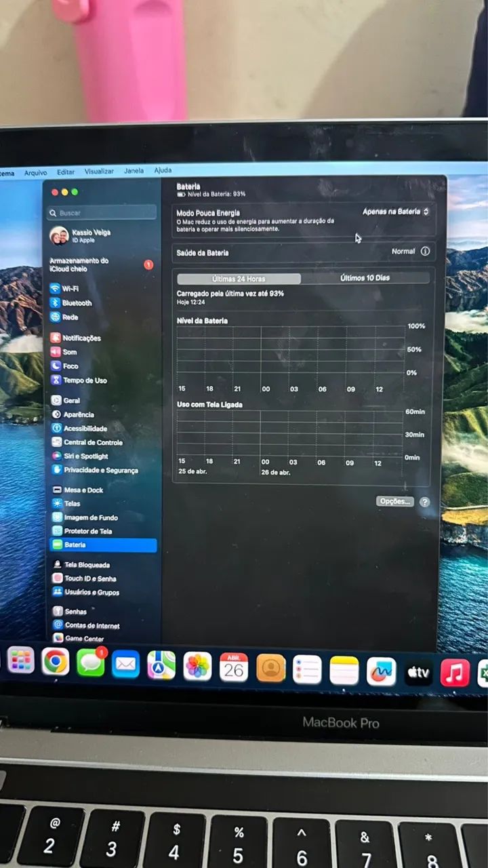Viewport: 488px width, 868px height.
Task: Switch to Últimas 24 Horas tab
Action: 239,279
